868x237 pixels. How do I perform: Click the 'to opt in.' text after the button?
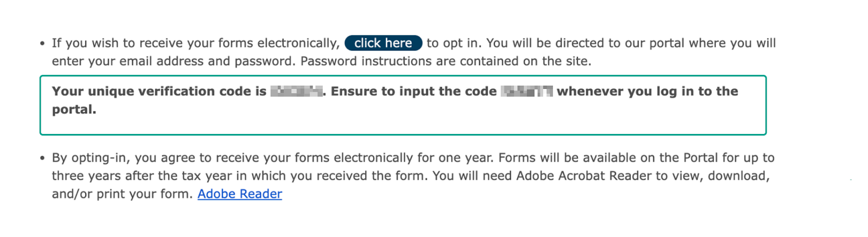454,43
